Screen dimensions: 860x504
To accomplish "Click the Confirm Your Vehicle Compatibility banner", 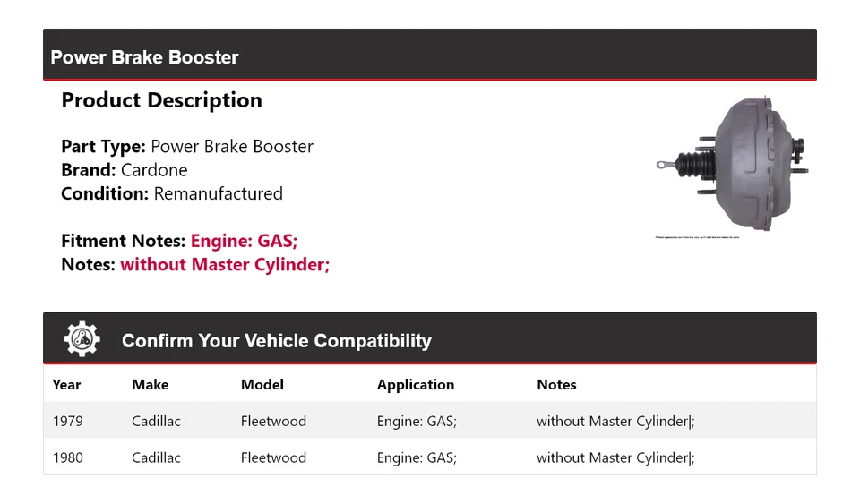I will [x=276, y=341].
